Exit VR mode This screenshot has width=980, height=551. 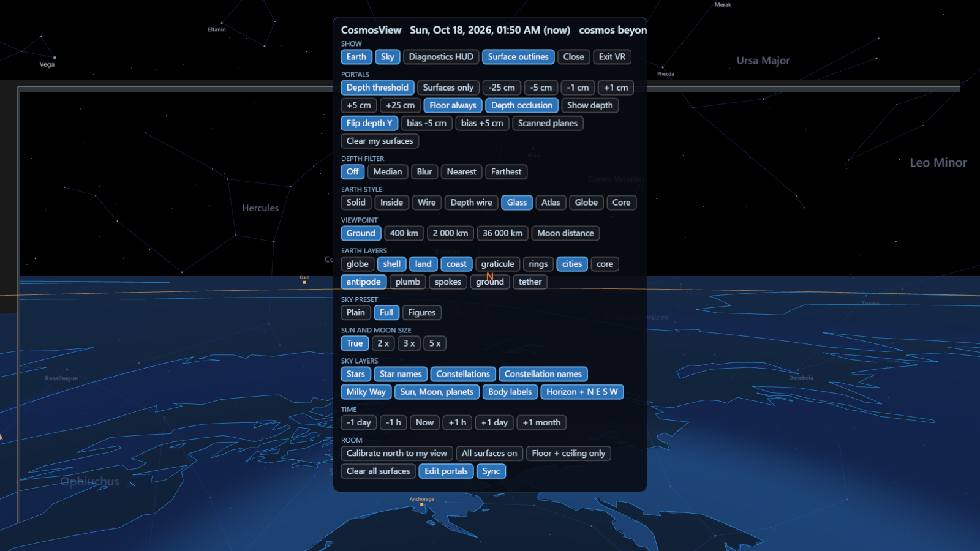click(x=612, y=57)
